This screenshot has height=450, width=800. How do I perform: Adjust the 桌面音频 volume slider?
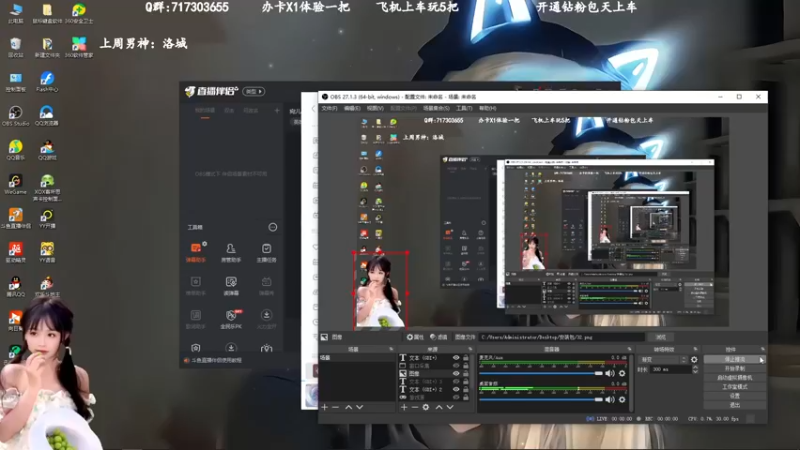pos(541,399)
